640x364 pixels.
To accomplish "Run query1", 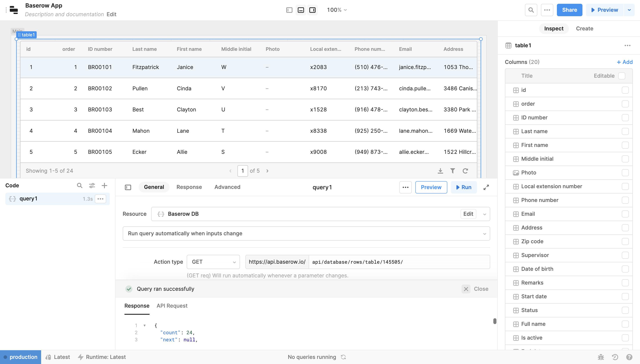I will (x=463, y=187).
